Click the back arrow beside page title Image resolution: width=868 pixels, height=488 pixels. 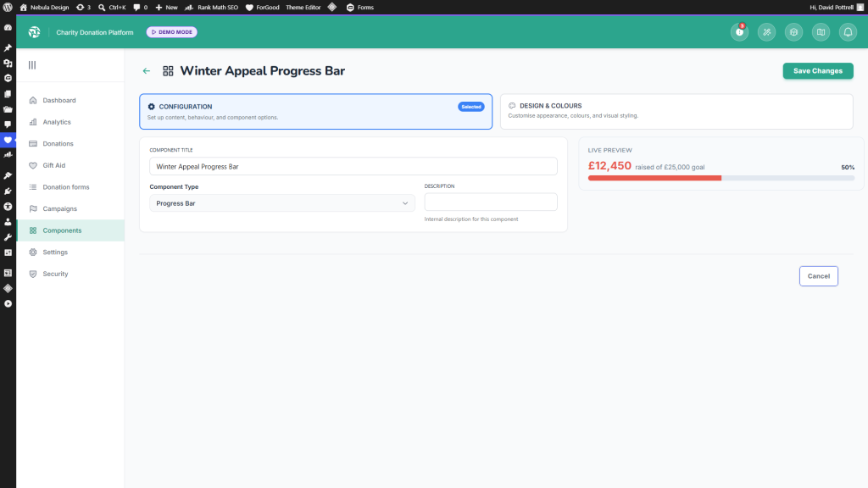pyautogui.click(x=146, y=71)
